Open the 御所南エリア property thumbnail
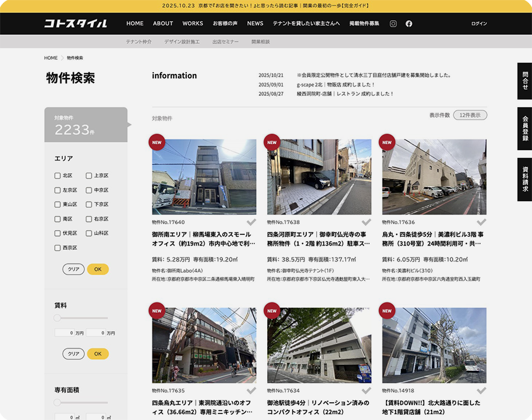 [204, 177]
